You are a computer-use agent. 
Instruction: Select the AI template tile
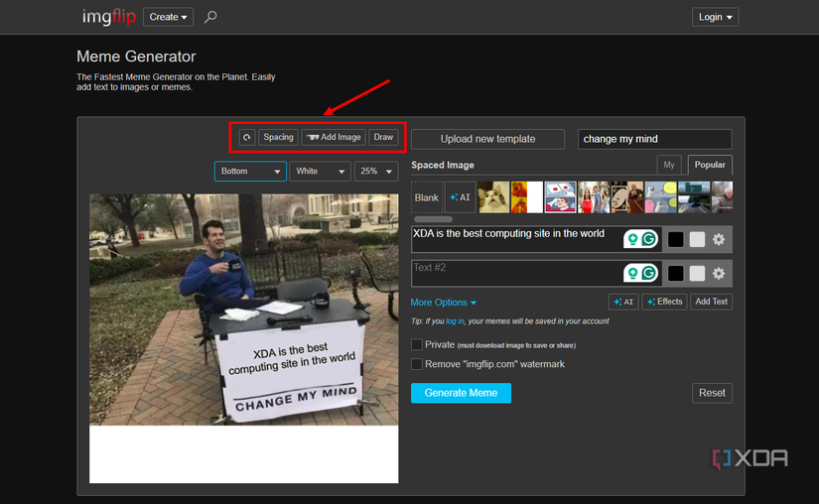point(461,197)
